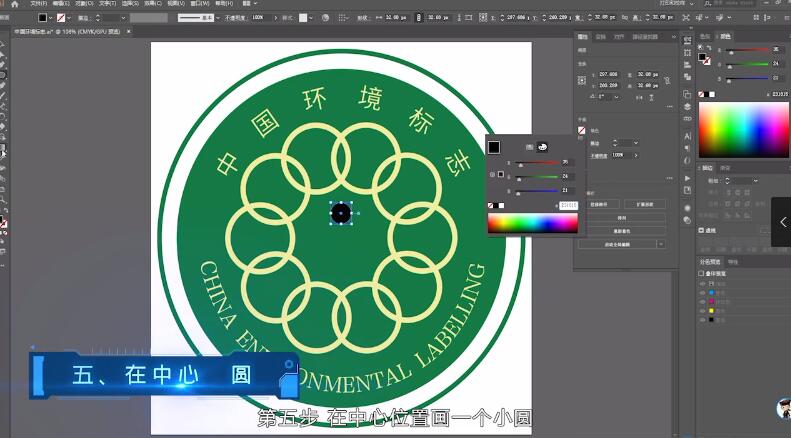Adjust the blue B slider in floating color popup

[537, 191]
